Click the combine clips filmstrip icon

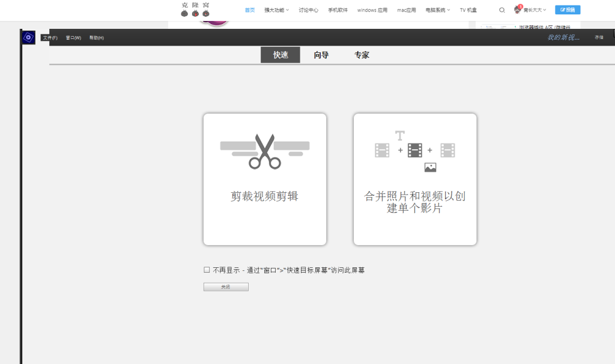tap(415, 151)
